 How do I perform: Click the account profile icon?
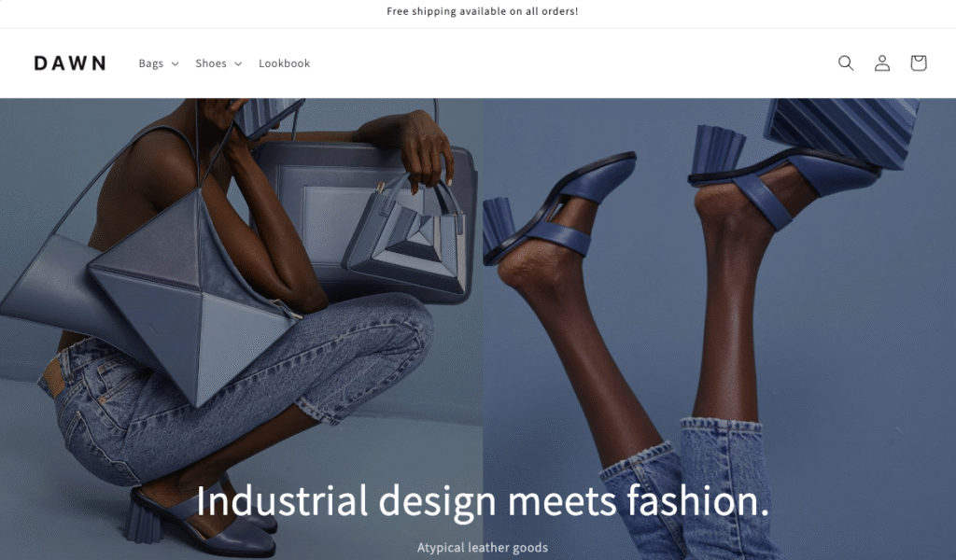tap(882, 63)
